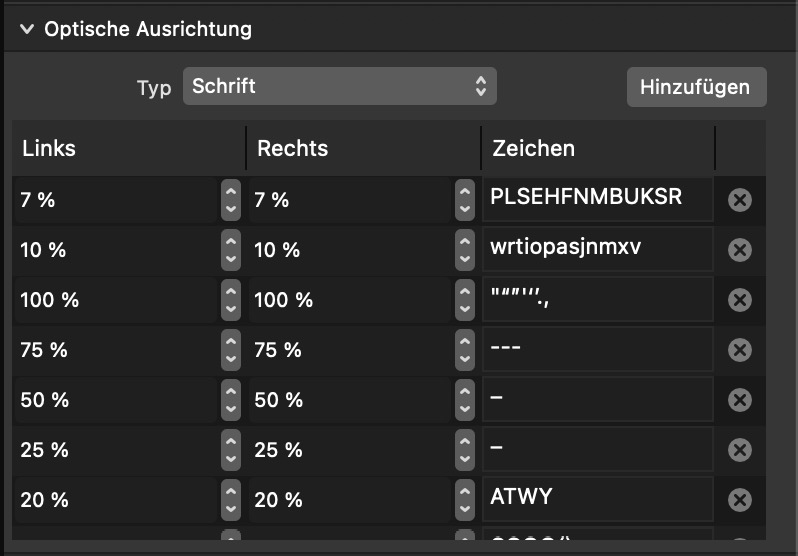Adjust the Rechts stepper for 10 % row
This screenshot has height=556, width=798.
[465, 250]
